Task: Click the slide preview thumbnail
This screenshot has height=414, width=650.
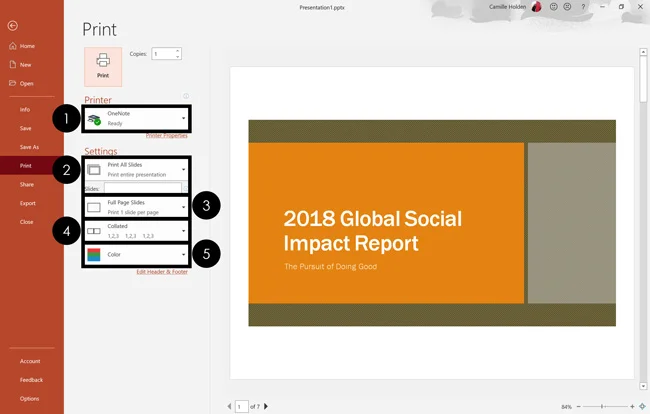Action: click(432, 223)
